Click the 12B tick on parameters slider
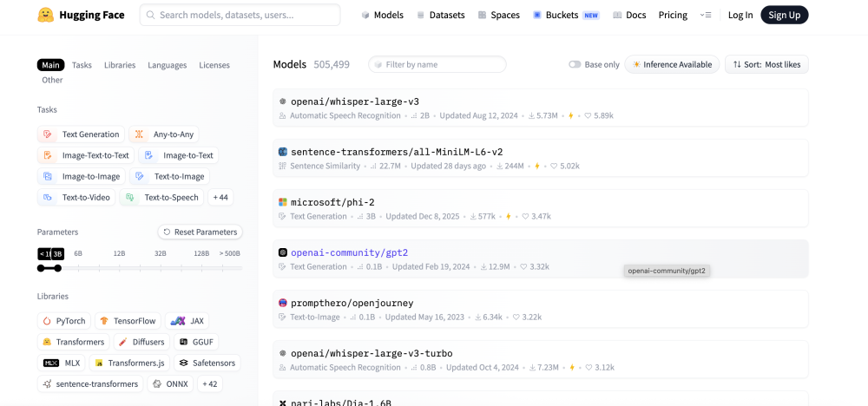The height and width of the screenshot is (406, 868). [120, 268]
